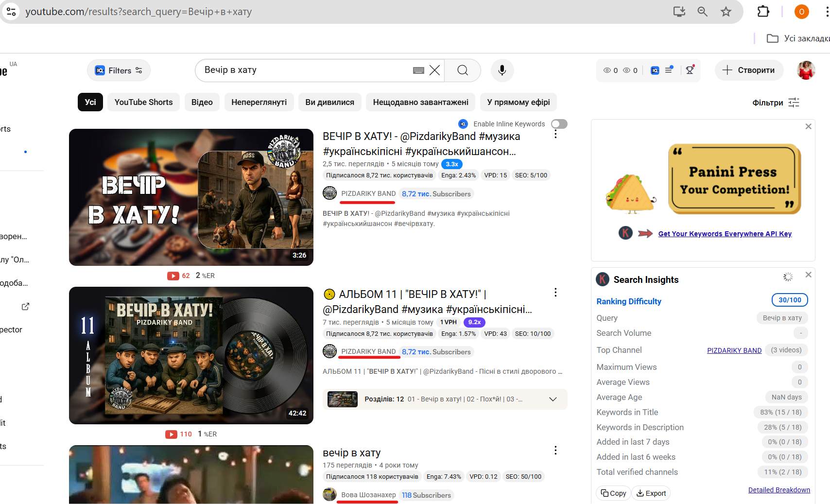Screen dimensions: 830x504
Task: Open site information icon in address bar
Action: tap(11, 12)
